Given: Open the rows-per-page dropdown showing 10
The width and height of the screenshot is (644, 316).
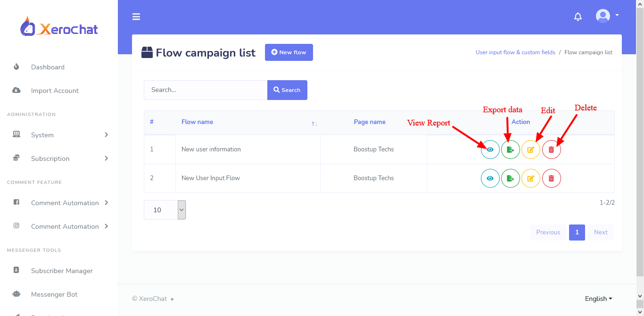Looking at the screenshot, I should [165, 209].
